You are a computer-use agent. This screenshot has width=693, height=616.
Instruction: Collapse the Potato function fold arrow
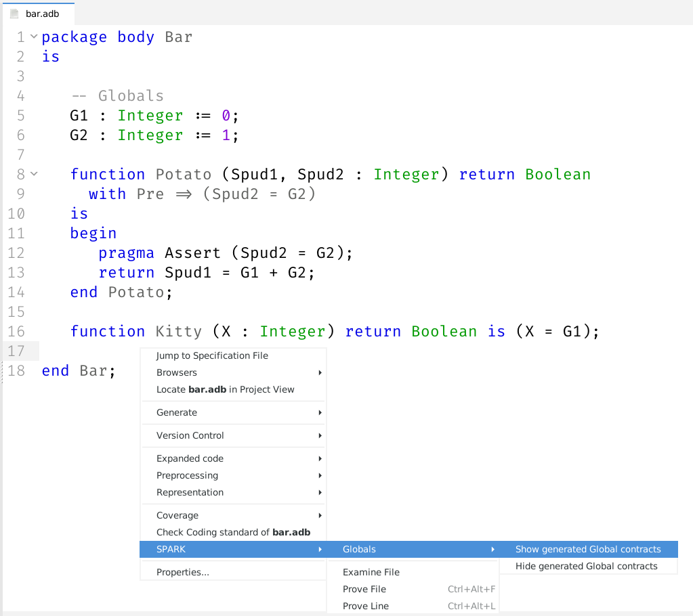pos(34,174)
